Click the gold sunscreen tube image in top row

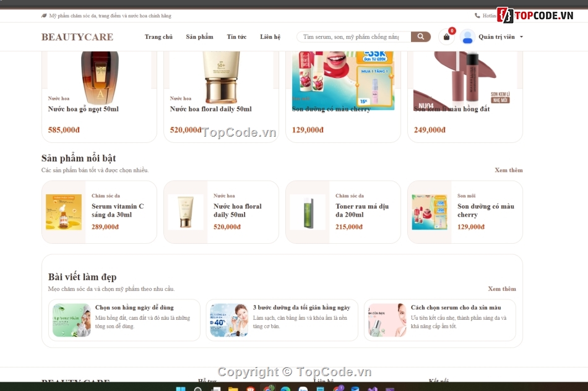[221, 77]
